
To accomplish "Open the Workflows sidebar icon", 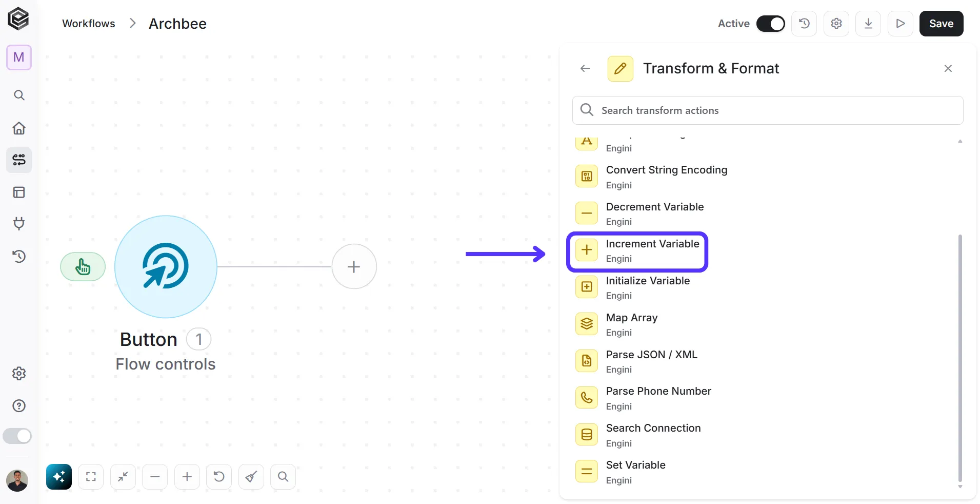I will pos(19,160).
